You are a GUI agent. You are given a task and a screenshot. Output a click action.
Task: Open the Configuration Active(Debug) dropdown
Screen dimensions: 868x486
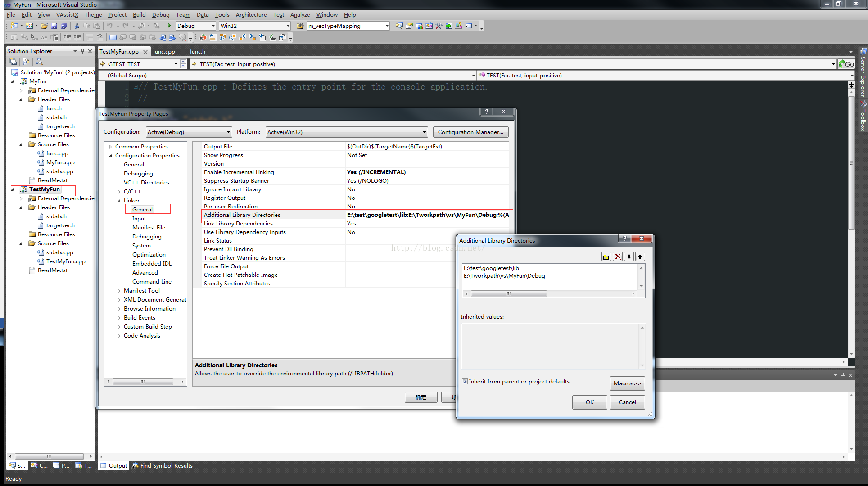189,132
